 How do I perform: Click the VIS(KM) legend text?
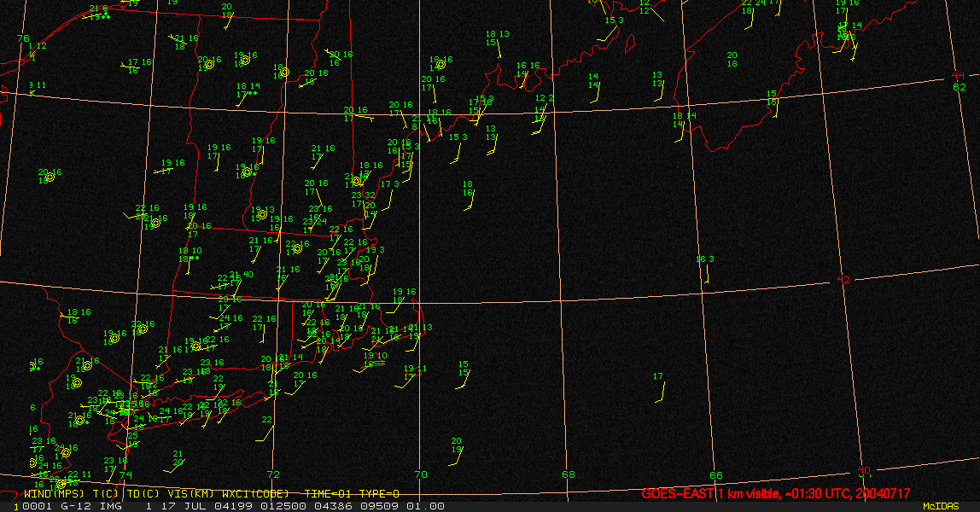click(189, 494)
